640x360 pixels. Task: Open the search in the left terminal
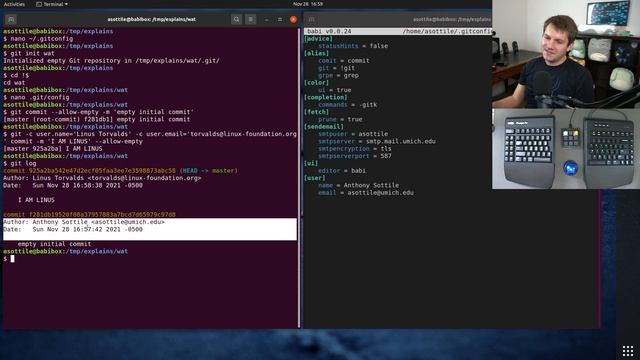pos(236,19)
